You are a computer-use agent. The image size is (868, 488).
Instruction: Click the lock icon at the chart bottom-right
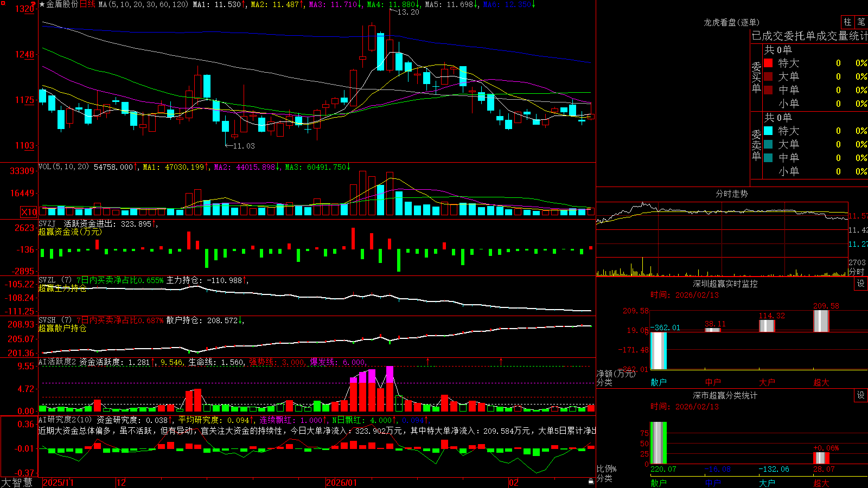pyautogui.click(x=591, y=481)
